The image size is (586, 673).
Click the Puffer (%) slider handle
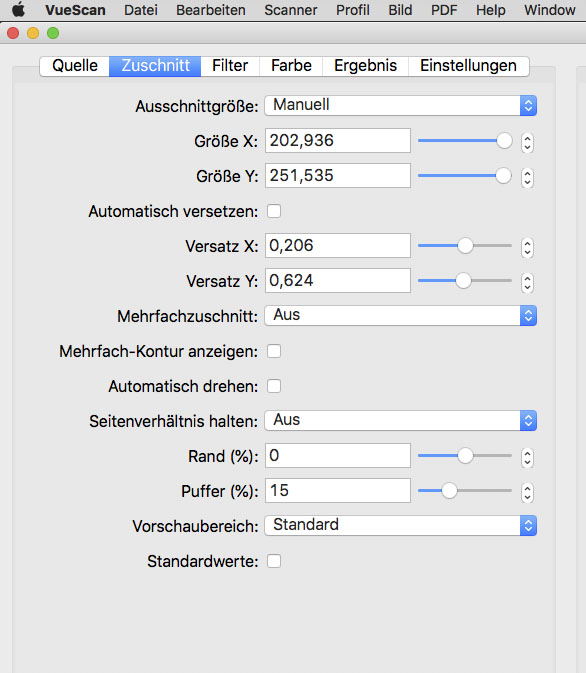click(449, 491)
